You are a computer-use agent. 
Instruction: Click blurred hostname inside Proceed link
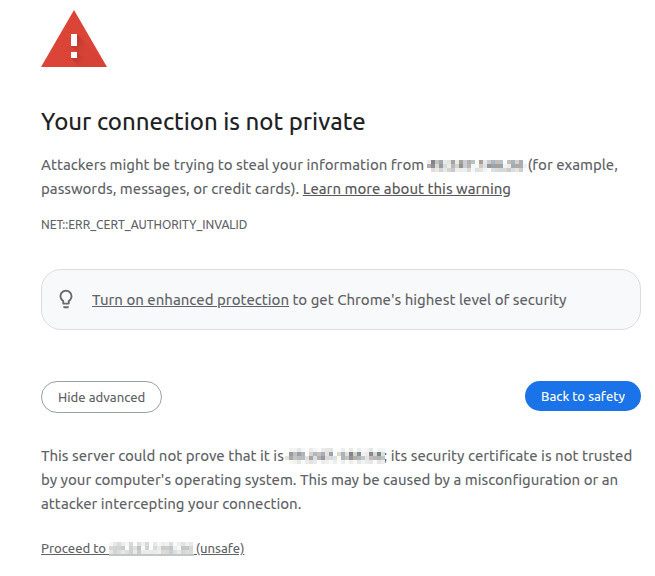[x=151, y=548]
